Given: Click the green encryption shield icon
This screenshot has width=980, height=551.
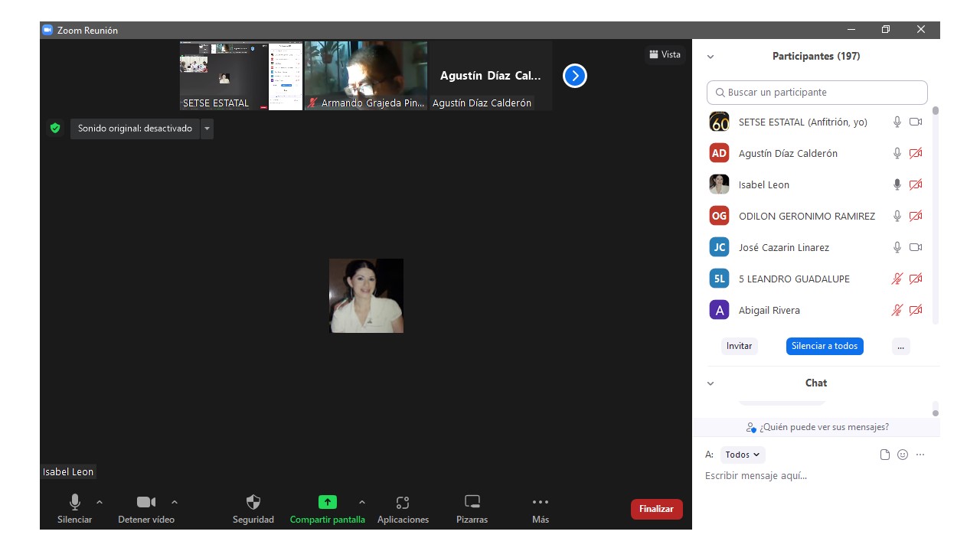Looking at the screenshot, I should pos(55,128).
